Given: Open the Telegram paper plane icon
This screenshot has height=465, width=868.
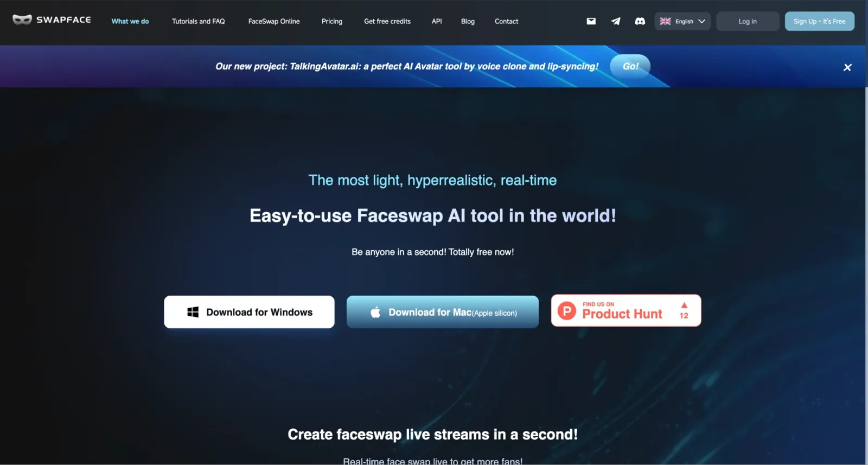Looking at the screenshot, I should pos(616,21).
